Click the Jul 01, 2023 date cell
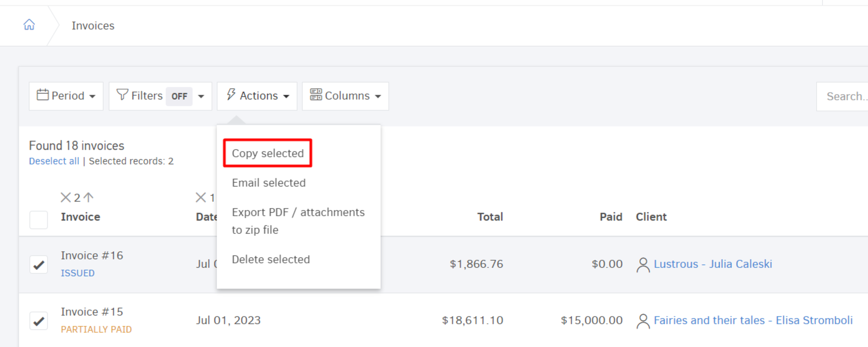Screen dimensions: 868x347 (x=228, y=320)
